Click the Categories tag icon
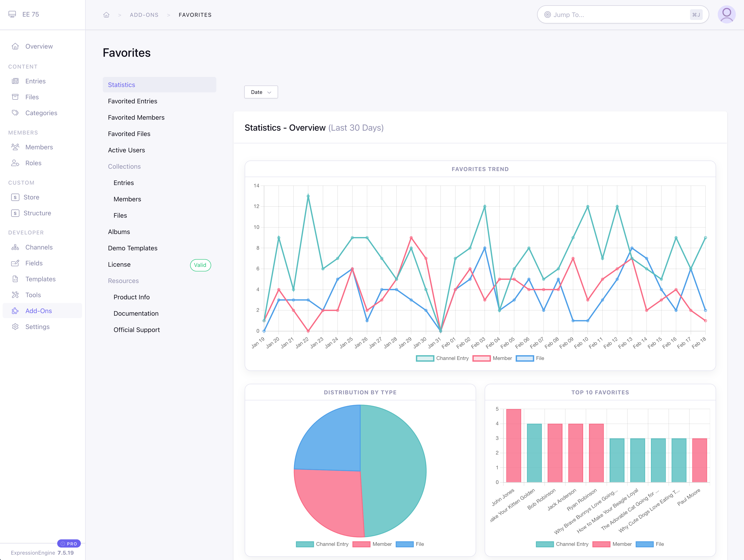Screen dimensions: 744x560 pyautogui.click(x=15, y=113)
